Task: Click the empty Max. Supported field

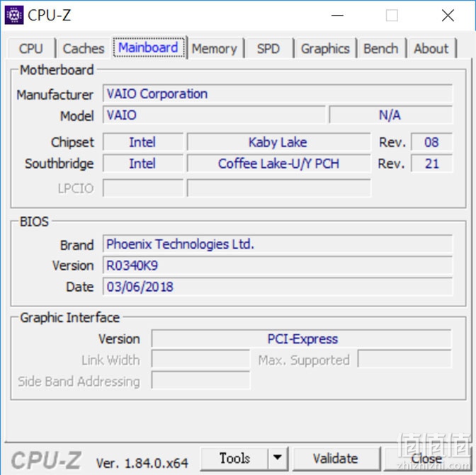Action: pos(404,360)
